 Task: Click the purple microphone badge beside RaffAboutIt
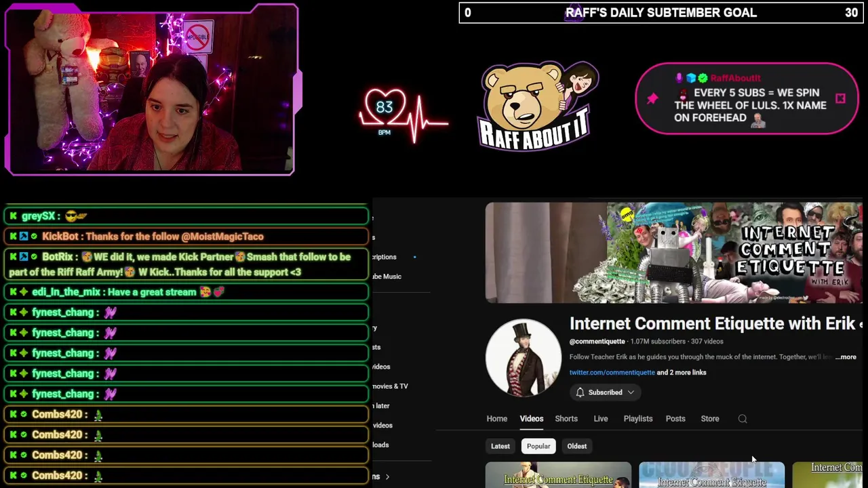pos(680,78)
